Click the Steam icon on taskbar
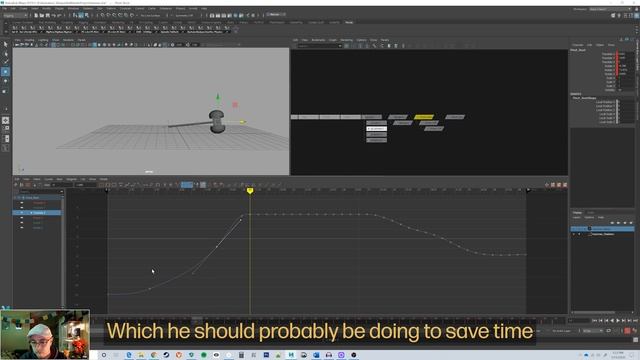The height and width of the screenshot is (360, 640). coord(166,355)
